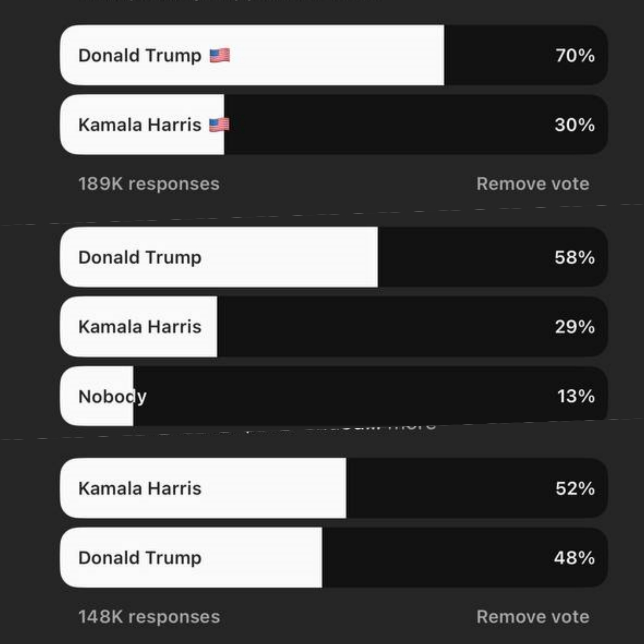The height and width of the screenshot is (644, 644).
Task: Select the Donald Trump 70% poll option
Action: click(334, 55)
